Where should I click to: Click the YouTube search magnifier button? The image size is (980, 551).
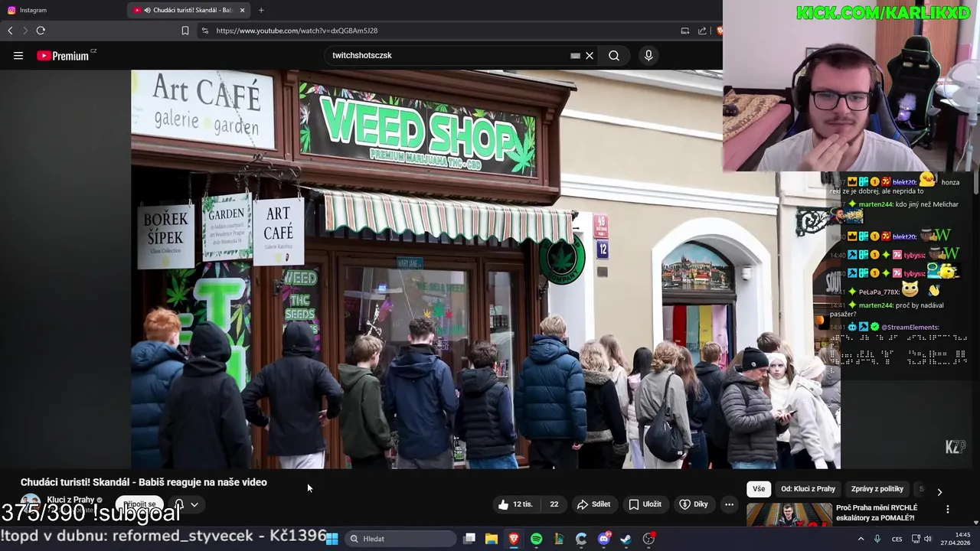(x=614, y=55)
